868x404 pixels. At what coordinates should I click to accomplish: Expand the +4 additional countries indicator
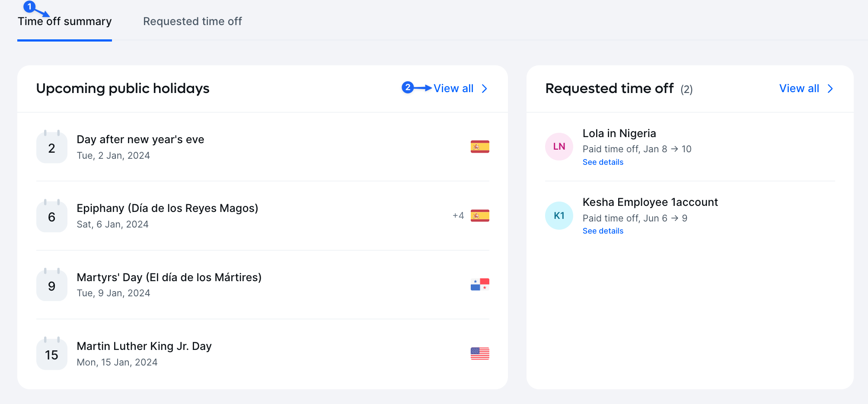(458, 216)
